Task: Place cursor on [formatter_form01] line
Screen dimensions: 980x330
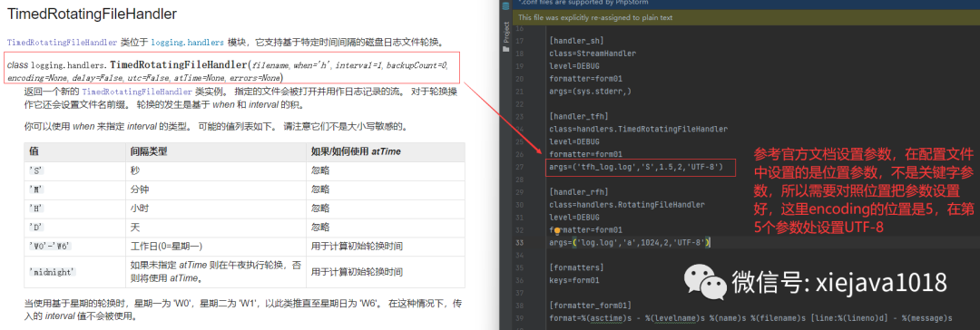Action: [590, 305]
